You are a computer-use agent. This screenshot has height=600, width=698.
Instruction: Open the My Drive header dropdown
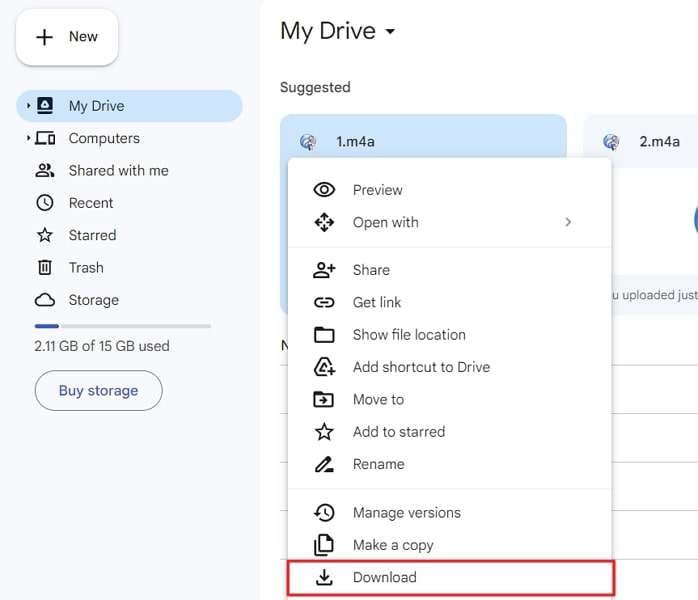390,32
